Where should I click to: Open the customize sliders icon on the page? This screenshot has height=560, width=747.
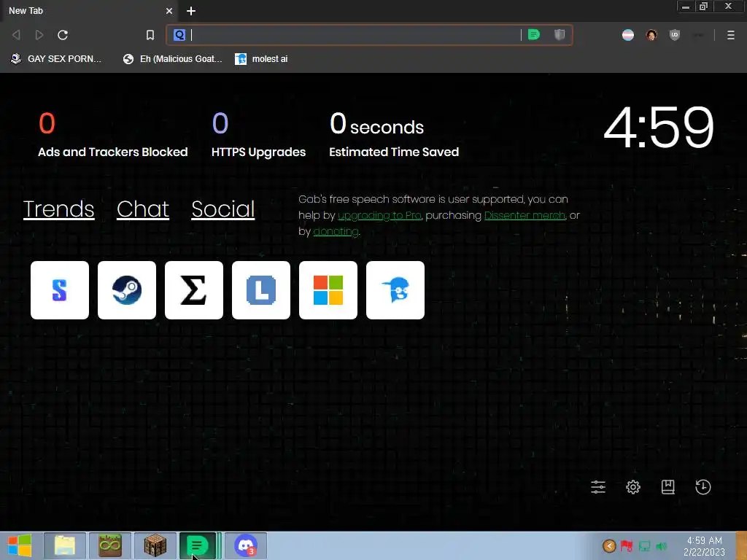click(598, 487)
